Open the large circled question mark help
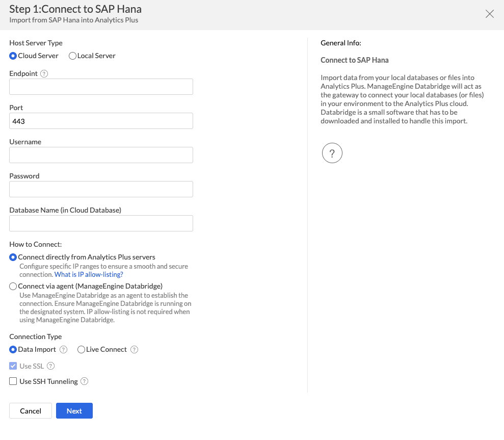This screenshot has width=504, height=440. coord(332,153)
